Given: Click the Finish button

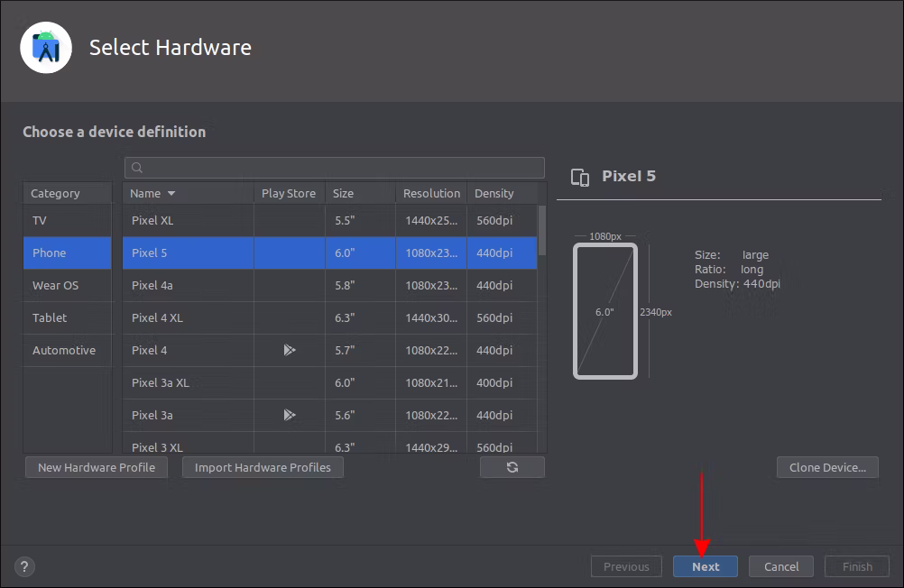Looking at the screenshot, I should [x=857, y=566].
